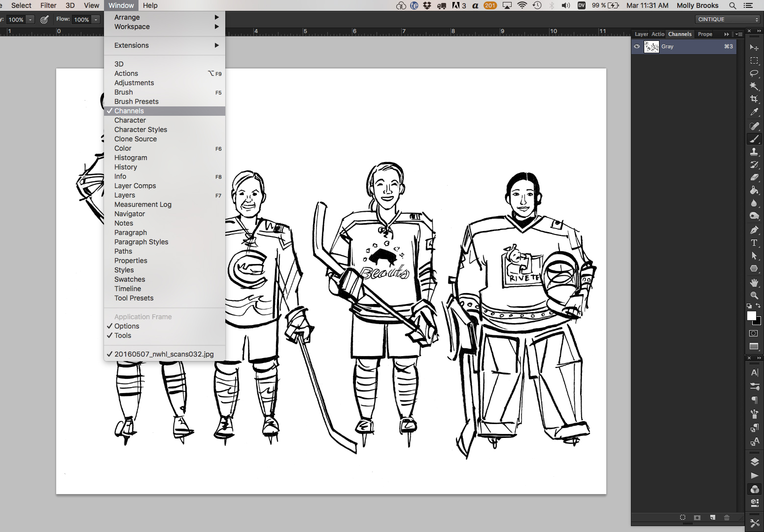764x532 pixels.
Task: Select the Paint Bucket tool
Action: pyautogui.click(x=754, y=190)
